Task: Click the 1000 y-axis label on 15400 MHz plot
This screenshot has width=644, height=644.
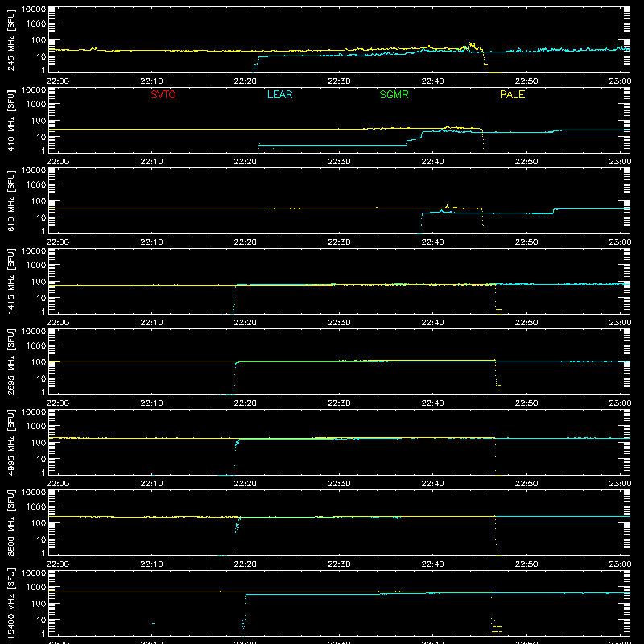Action: pos(36,588)
